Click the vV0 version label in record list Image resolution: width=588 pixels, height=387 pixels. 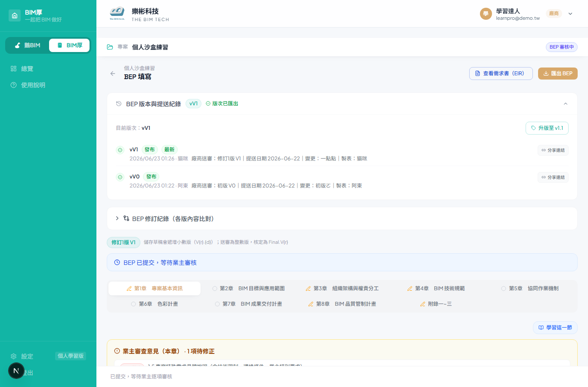pos(134,177)
